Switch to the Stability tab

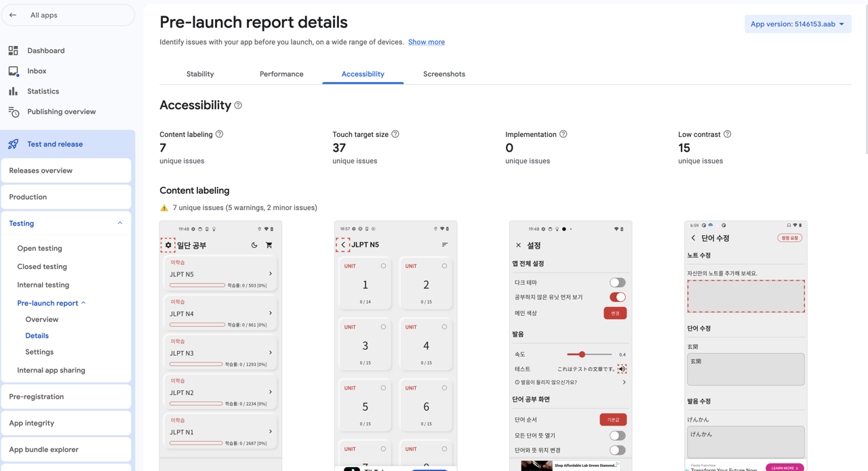tap(200, 74)
